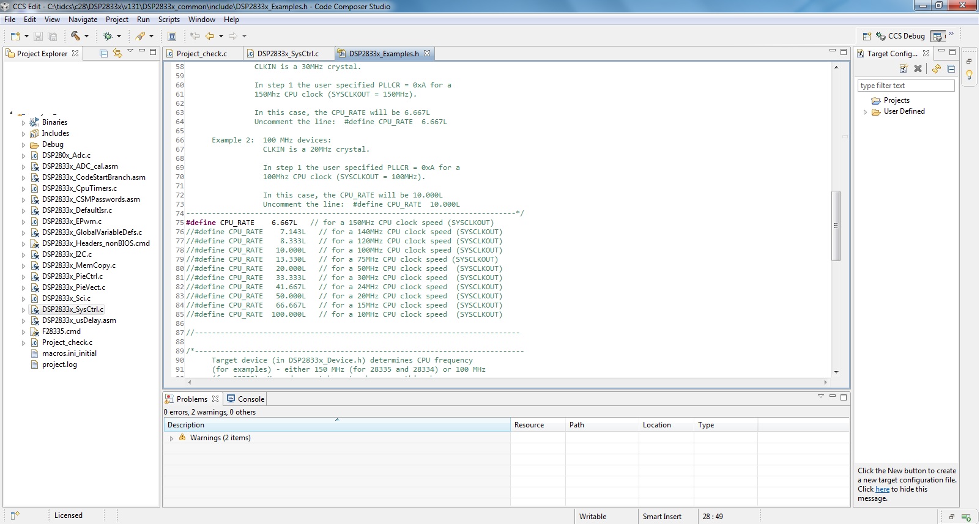Click the status bar icon left of Licensed
Screen dimensions: 980x524
[15, 515]
